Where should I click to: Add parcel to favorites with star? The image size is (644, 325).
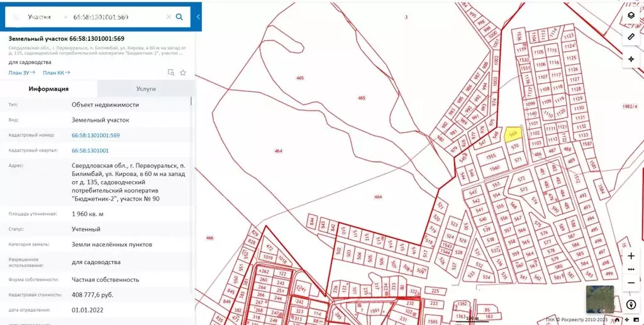pos(183,72)
